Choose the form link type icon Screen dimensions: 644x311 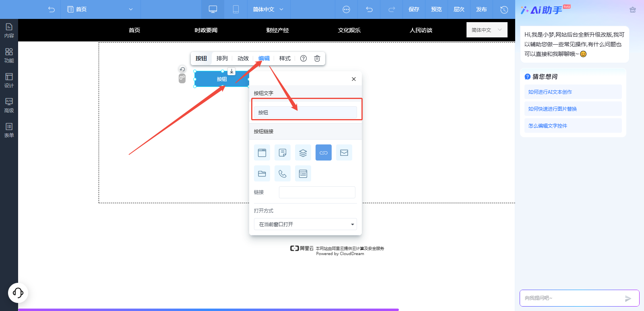click(303, 173)
